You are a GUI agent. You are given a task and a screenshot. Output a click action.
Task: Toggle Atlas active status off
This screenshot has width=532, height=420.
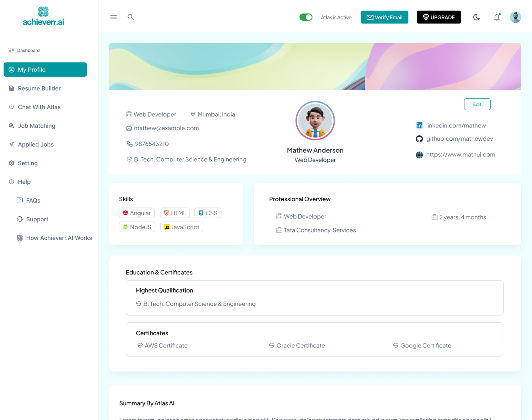coord(306,17)
